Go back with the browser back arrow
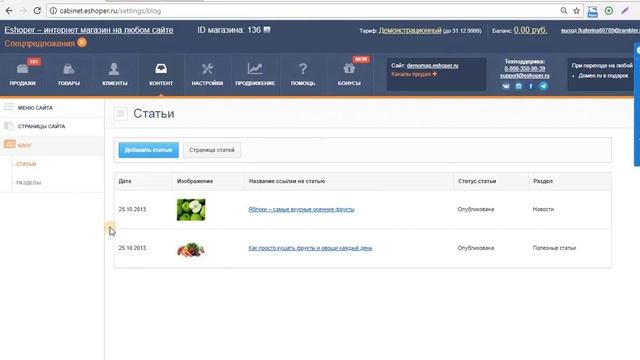Screen dimensions: 640x360 pos(9,11)
